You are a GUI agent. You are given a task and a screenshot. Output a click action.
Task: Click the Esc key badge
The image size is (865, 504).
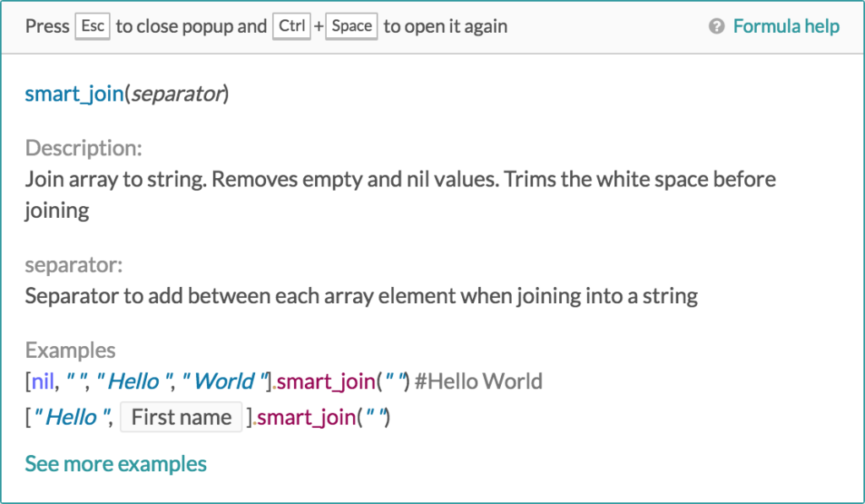[x=91, y=25]
